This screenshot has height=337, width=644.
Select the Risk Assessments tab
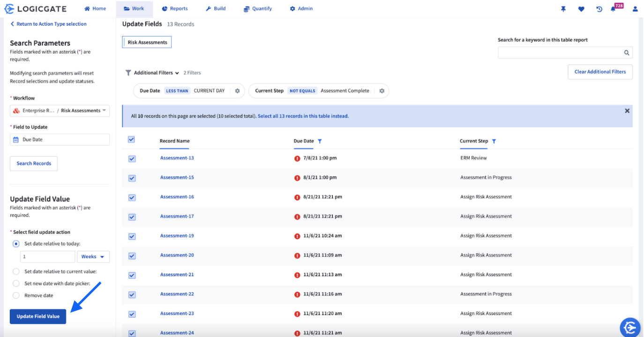(x=147, y=42)
